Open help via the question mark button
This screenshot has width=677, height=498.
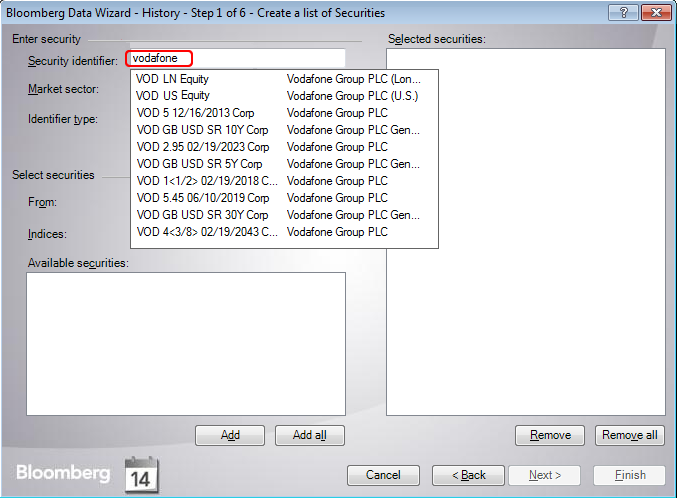[x=623, y=13]
